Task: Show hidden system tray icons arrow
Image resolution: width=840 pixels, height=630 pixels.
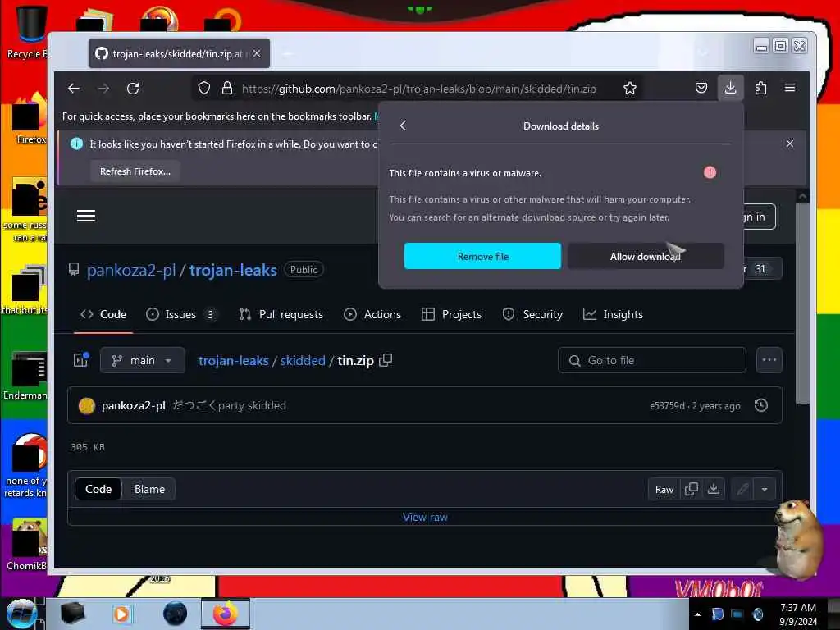Action: [x=697, y=614]
